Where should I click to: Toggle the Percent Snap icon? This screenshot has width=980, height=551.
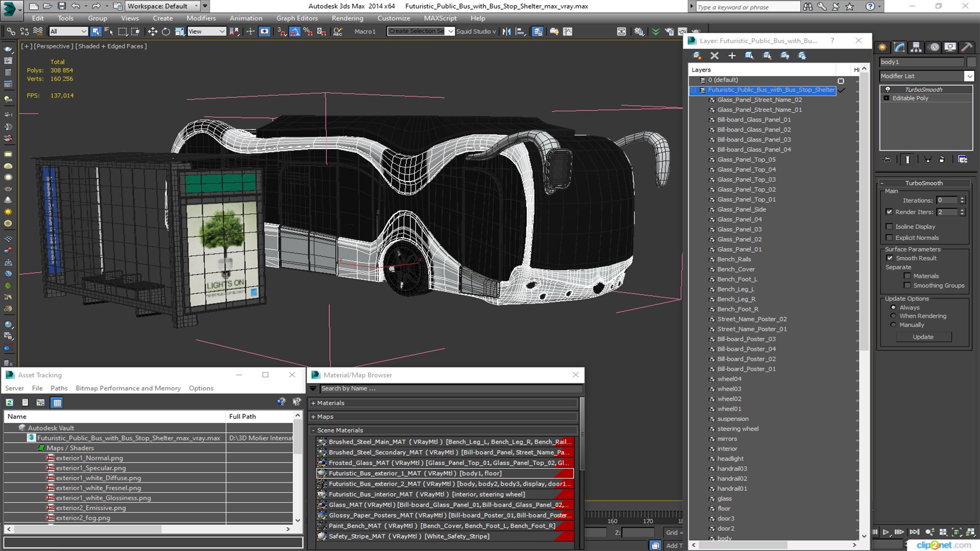click(308, 32)
